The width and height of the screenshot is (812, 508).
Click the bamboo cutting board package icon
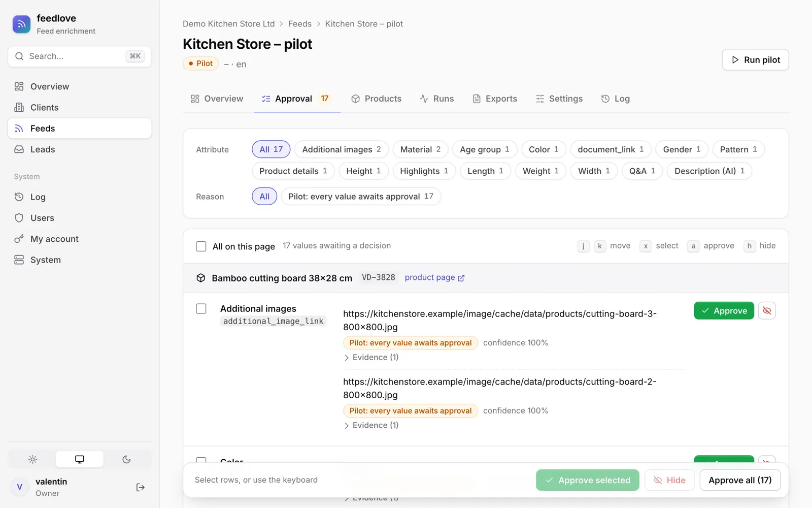point(201,278)
